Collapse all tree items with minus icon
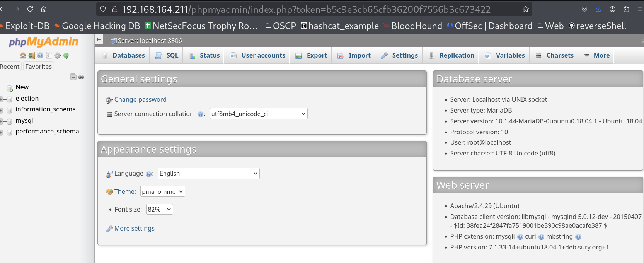The width and height of the screenshot is (644, 263). pos(73,77)
